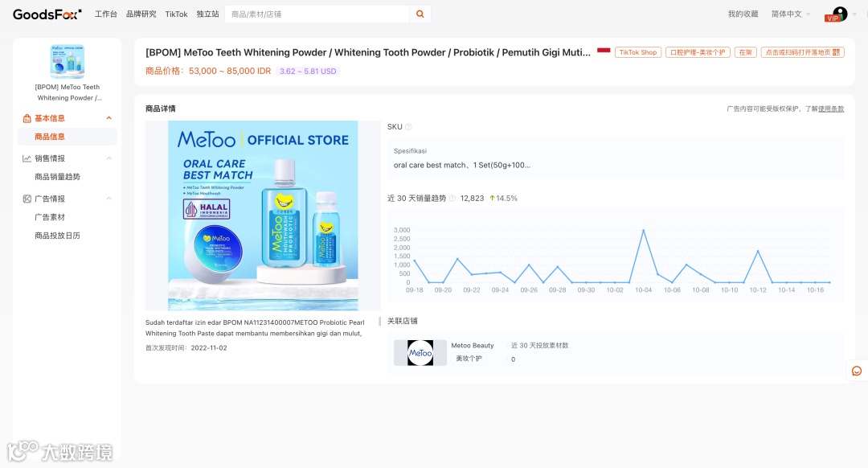Viewport: 868px width, 468px height.
Task: Click the SKU help question icon
Action: (408, 127)
